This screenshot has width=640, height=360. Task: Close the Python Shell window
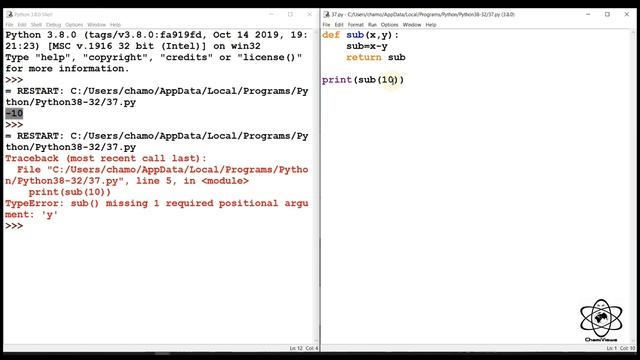coord(309,14)
